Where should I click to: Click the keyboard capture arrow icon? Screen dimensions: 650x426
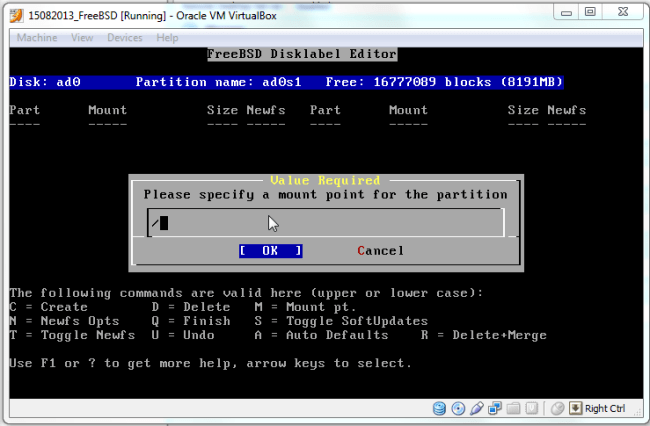[x=575, y=408]
